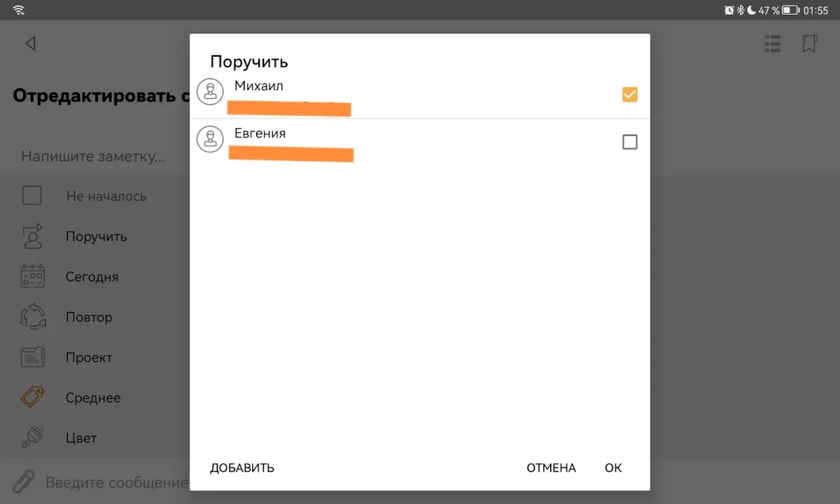840x504 pixels.
Task: Tap the back arrow icon
Action: (30, 43)
